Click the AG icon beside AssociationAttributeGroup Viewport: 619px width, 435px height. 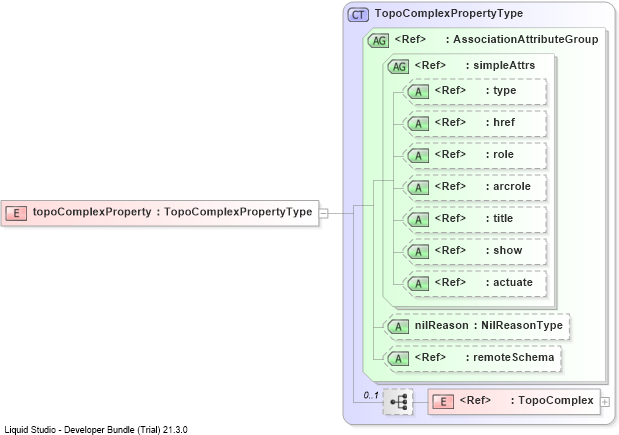[379, 41]
